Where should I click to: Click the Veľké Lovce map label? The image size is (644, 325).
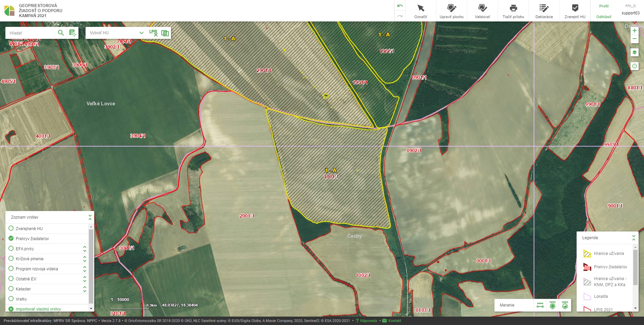pyautogui.click(x=101, y=104)
